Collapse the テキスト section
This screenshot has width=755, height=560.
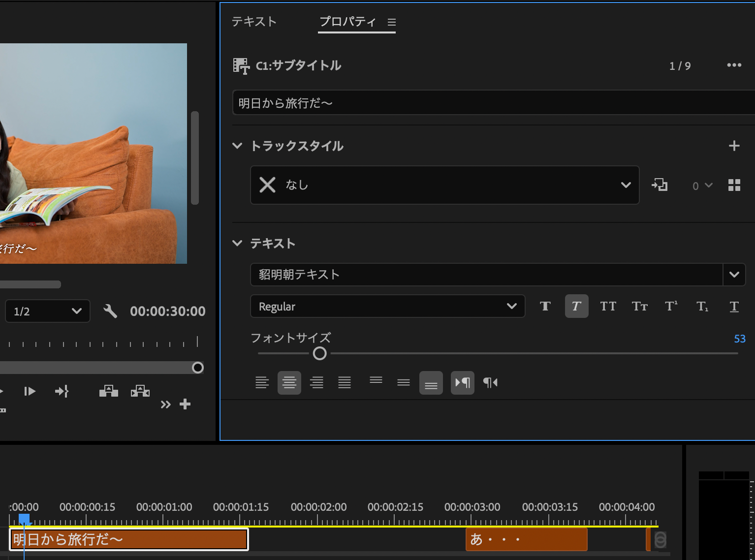[237, 244]
